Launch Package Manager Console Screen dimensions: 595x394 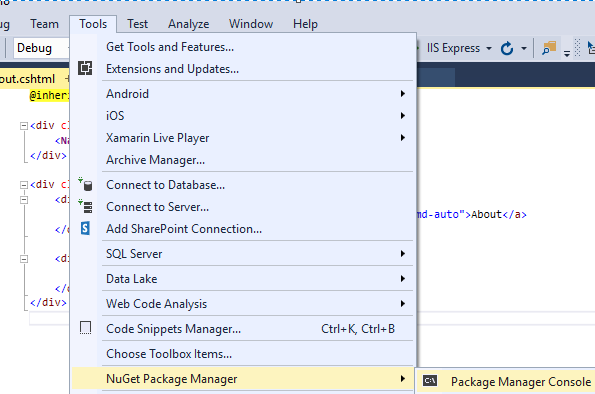click(x=506, y=381)
